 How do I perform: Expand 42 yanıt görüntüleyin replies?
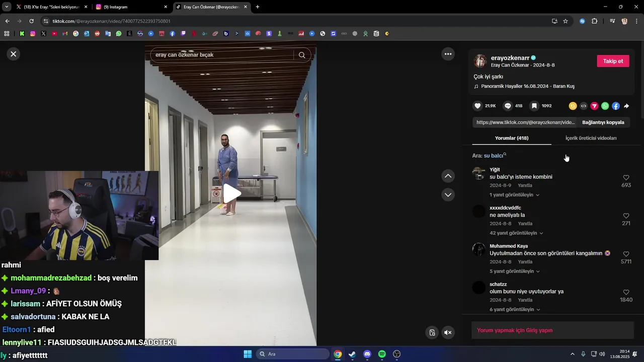pos(516,233)
